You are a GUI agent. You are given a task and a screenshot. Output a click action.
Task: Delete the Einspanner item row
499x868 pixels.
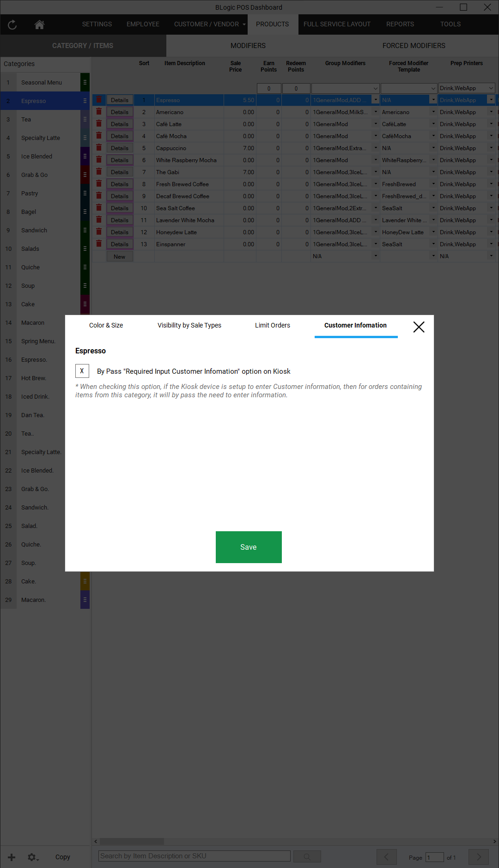[x=99, y=244]
